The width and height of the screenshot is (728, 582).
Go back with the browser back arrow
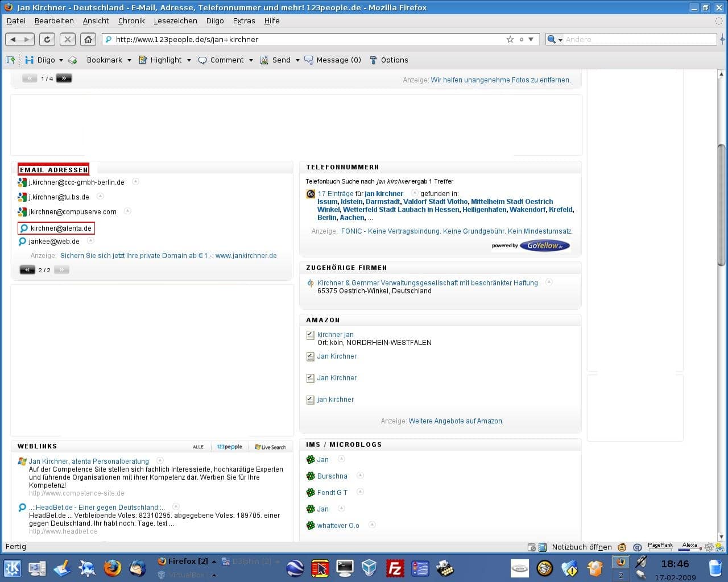(14, 39)
